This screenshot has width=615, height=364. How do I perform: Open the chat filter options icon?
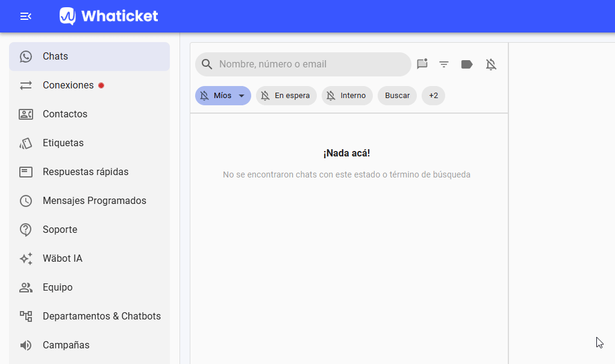tap(444, 64)
